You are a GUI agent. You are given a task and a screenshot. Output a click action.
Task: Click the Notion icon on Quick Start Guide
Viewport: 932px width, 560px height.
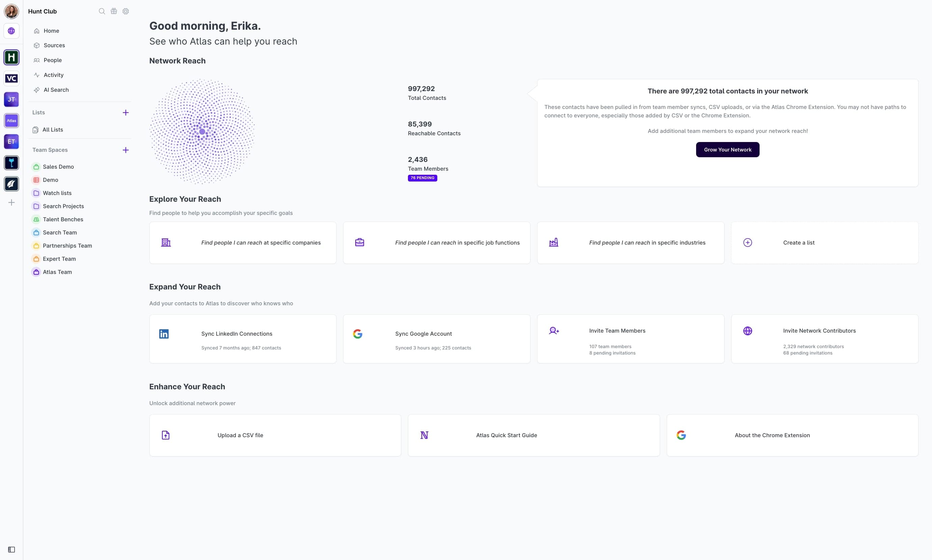click(x=424, y=436)
